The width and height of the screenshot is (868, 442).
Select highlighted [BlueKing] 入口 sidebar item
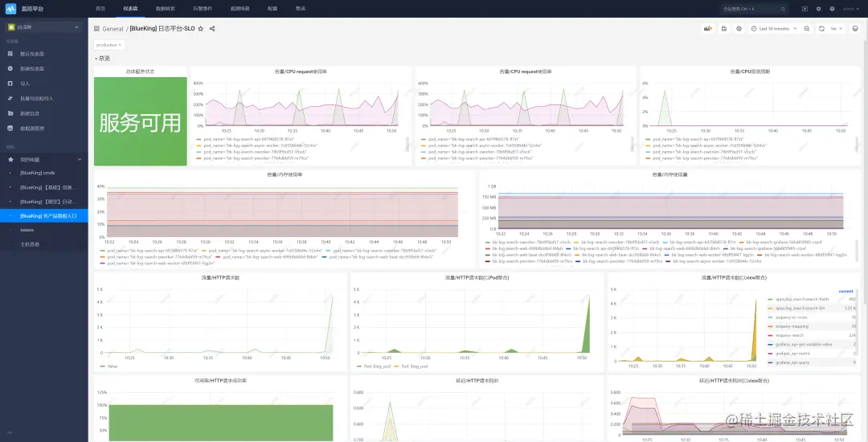pos(43,215)
